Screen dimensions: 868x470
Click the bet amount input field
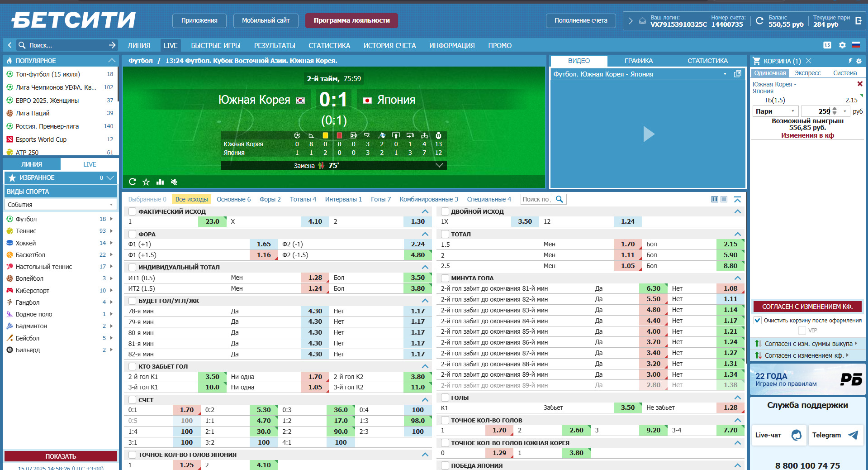pyautogui.click(x=816, y=111)
